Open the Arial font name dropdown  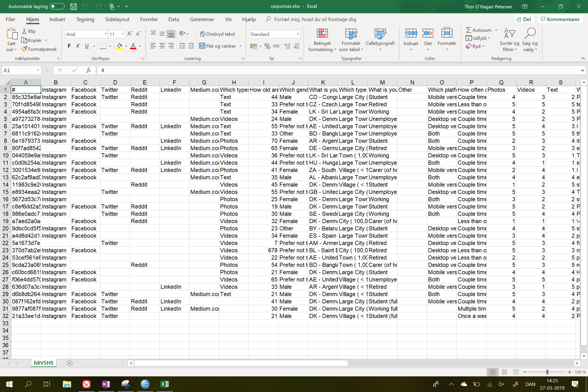(x=105, y=34)
